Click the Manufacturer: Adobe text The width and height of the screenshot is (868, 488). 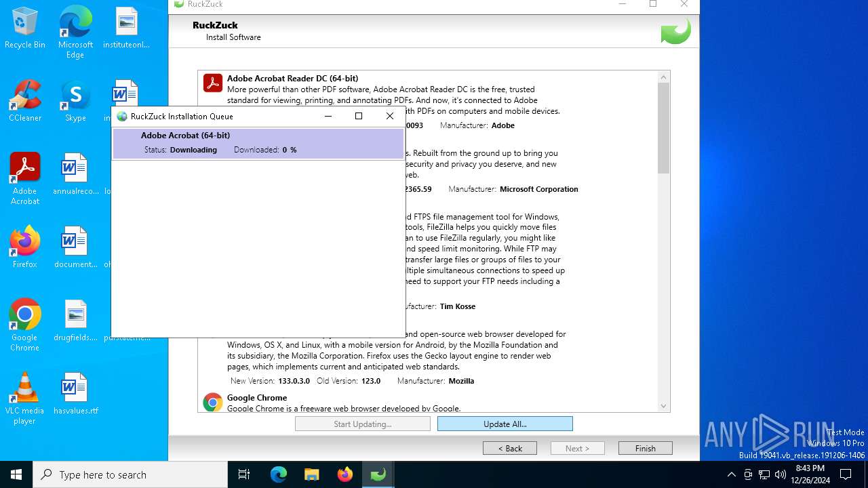click(477, 125)
